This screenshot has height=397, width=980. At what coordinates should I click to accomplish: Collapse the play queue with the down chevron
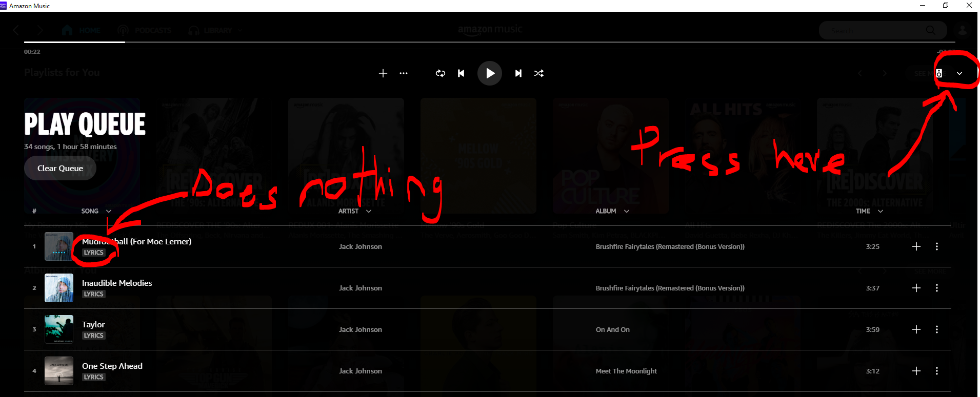959,73
